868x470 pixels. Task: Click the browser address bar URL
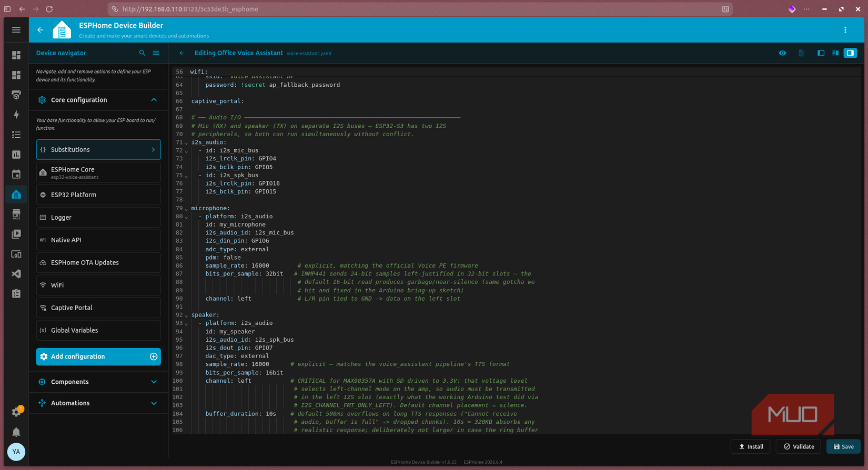point(190,9)
